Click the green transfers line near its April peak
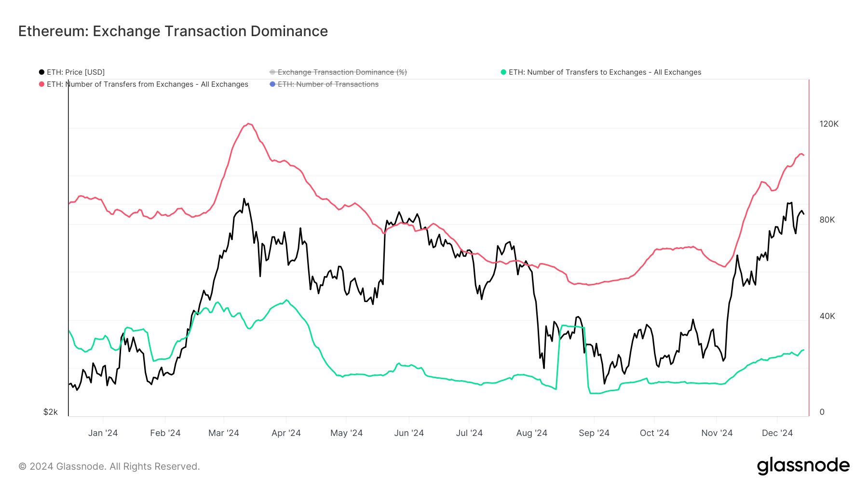This screenshot has width=868, height=488. pyautogui.click(x=285, y=300)
